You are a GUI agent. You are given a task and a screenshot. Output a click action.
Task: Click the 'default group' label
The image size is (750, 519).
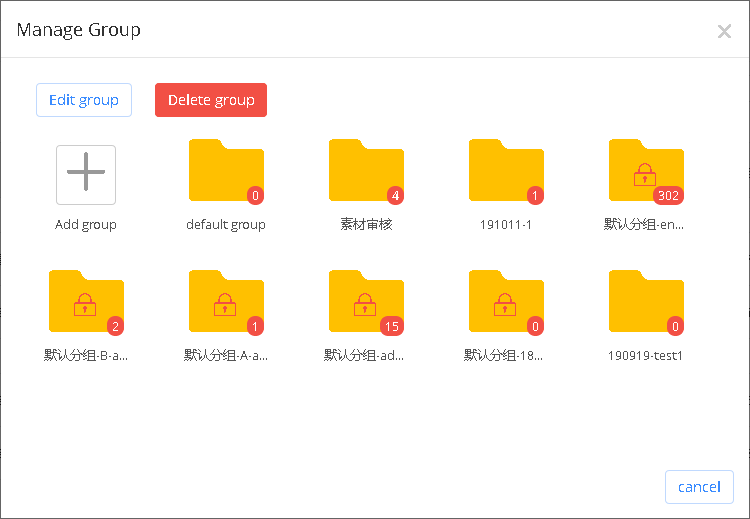click(x=226, y=224)
